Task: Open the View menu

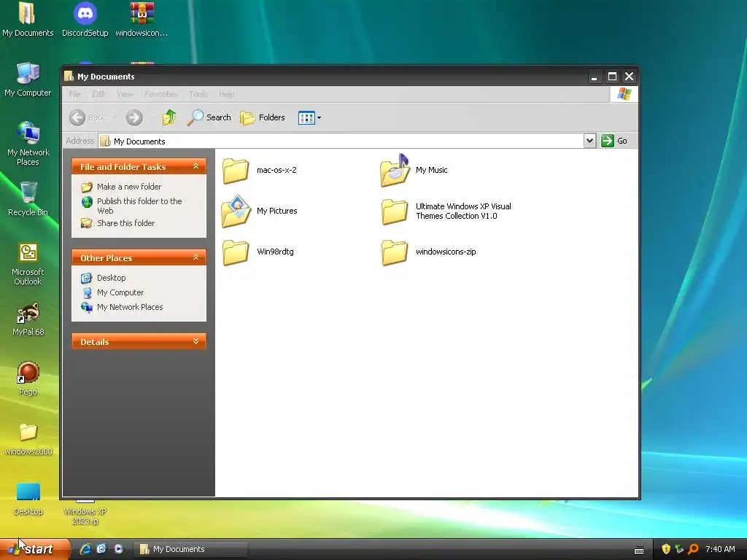Action: (125, 94)
